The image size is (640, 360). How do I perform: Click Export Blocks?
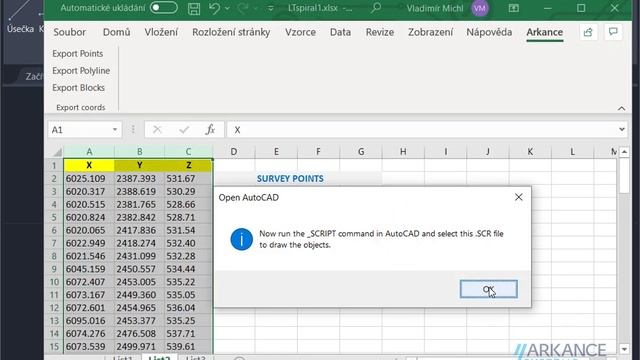pyautogui.click(x=78, y=88)
